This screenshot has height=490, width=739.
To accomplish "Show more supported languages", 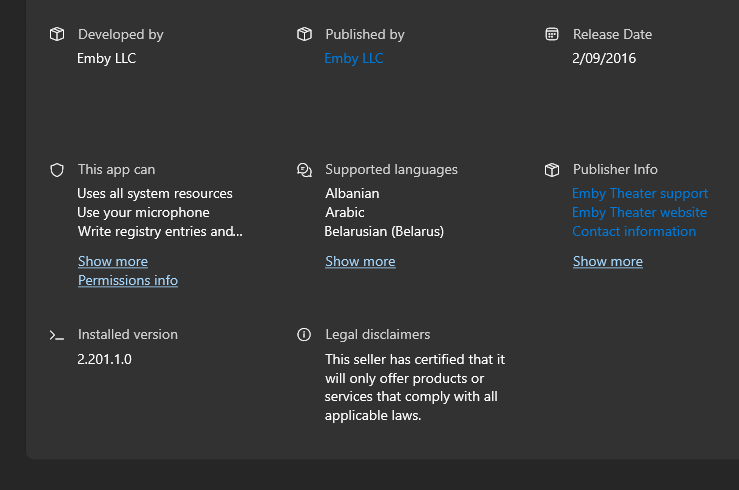I will [360, 261].
